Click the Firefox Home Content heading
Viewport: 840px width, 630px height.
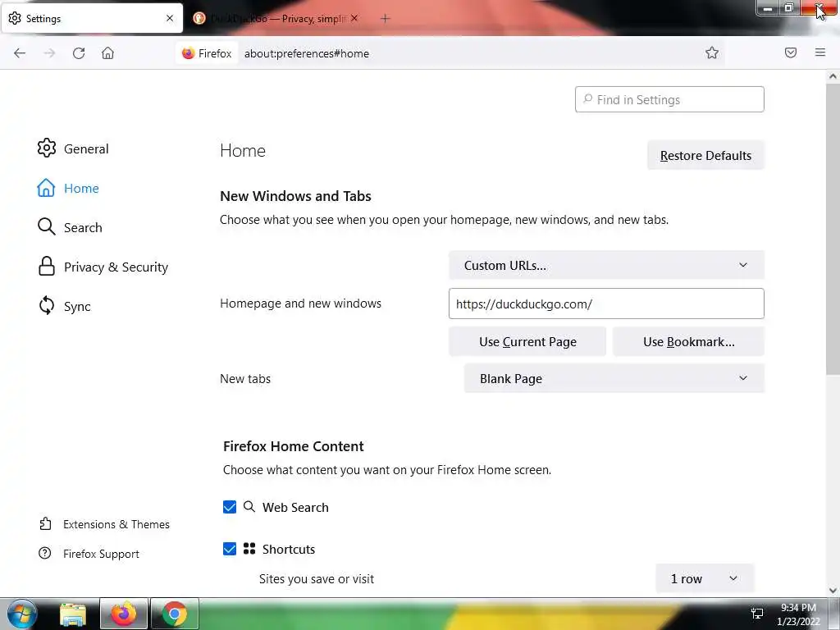pyautogui.click(x=294, y=446)
